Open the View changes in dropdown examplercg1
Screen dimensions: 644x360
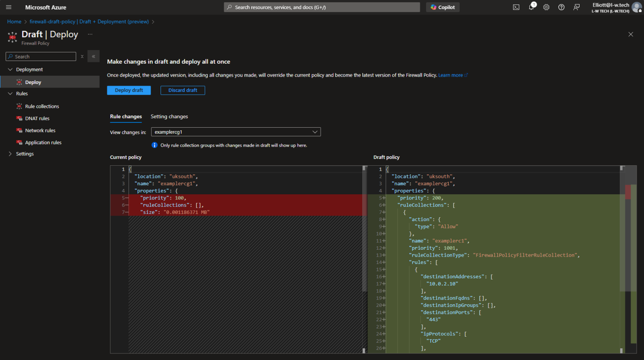point(236,132)
